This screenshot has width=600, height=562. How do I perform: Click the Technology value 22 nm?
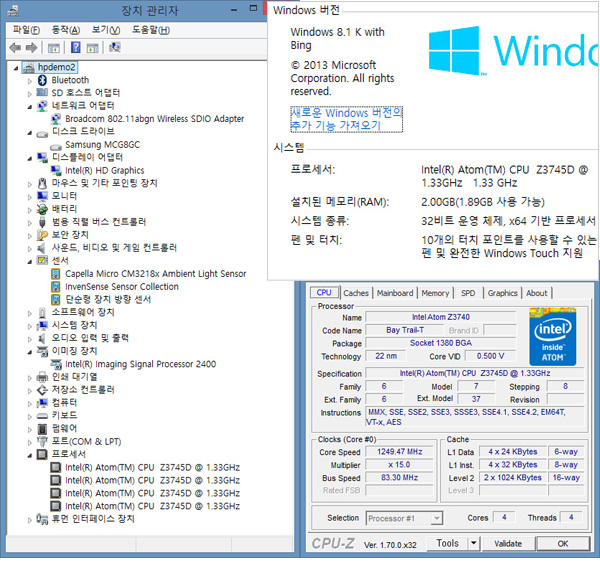point(386,356)
